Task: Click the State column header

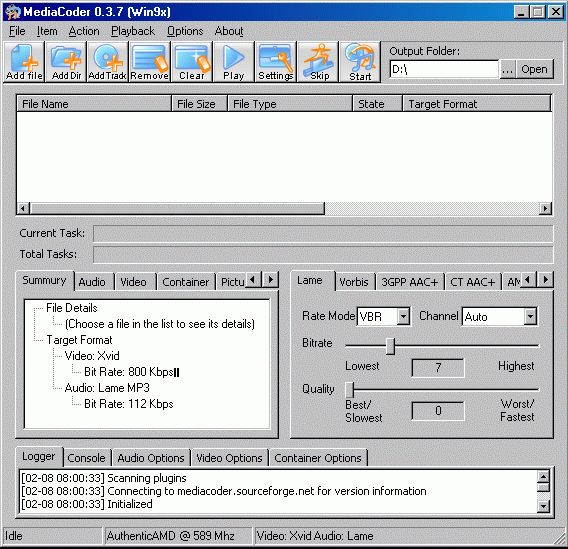Action: point(378,104)
